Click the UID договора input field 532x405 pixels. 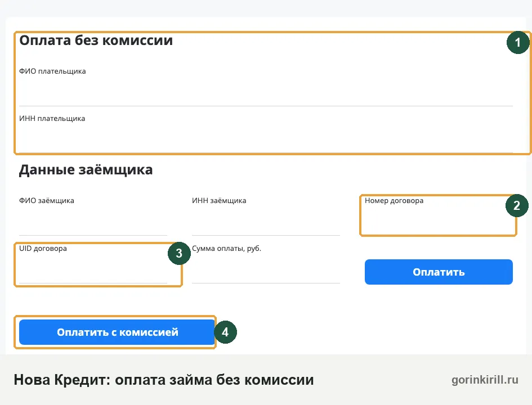coord(93,269)
